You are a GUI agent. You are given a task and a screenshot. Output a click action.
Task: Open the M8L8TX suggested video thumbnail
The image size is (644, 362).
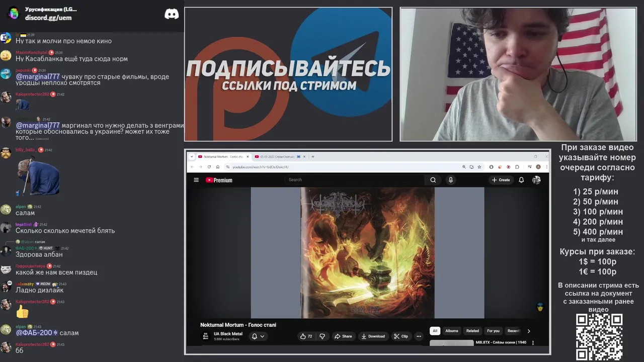[x=451, y=343]
